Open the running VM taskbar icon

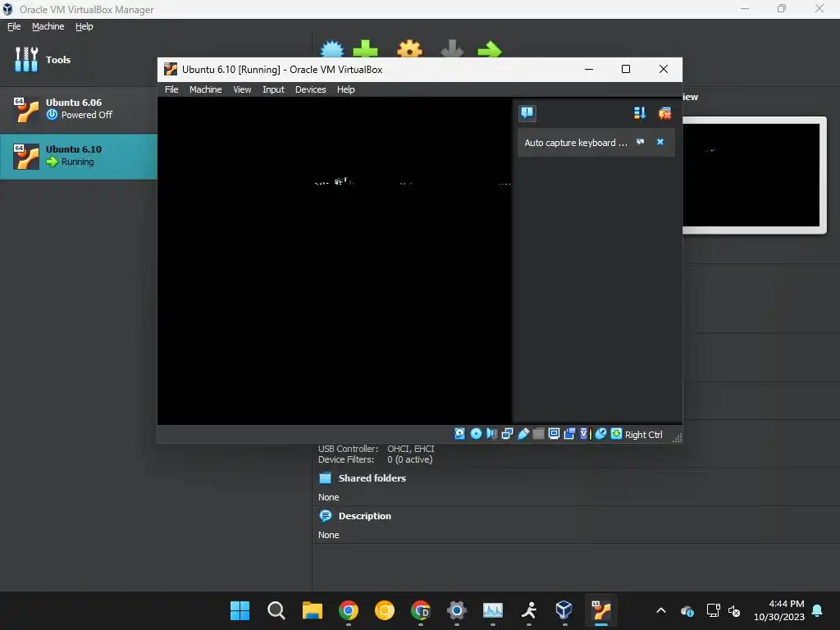(x=601, y=610)
